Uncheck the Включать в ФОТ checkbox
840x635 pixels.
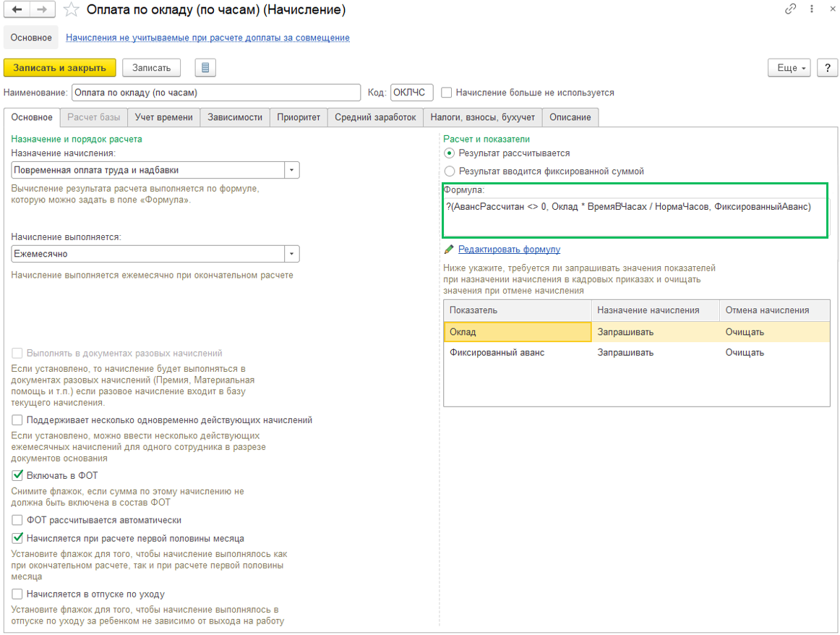[x=17, y=476]
